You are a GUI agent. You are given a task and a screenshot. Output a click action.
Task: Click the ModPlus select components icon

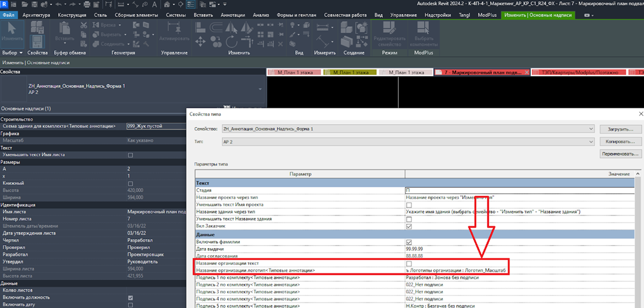(423, 27)
